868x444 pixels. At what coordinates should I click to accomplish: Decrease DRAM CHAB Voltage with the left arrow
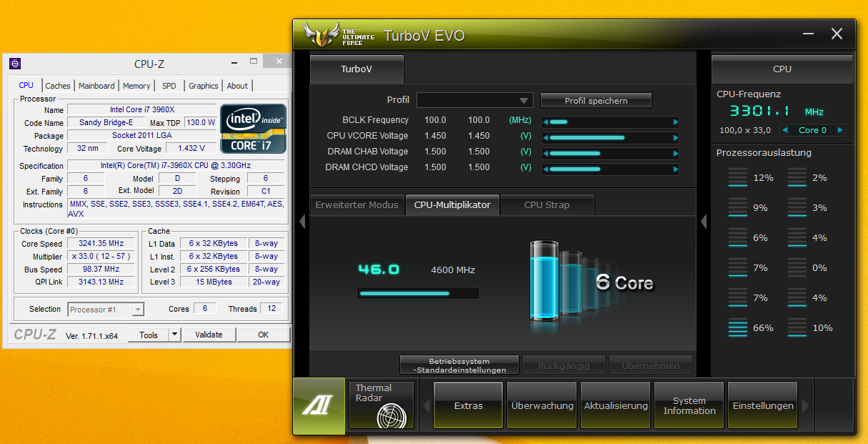[x=546, y=154]
